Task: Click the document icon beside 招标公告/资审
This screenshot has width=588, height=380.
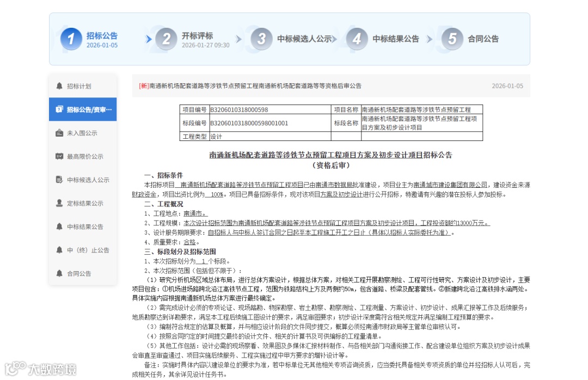Action: (59, 109)
